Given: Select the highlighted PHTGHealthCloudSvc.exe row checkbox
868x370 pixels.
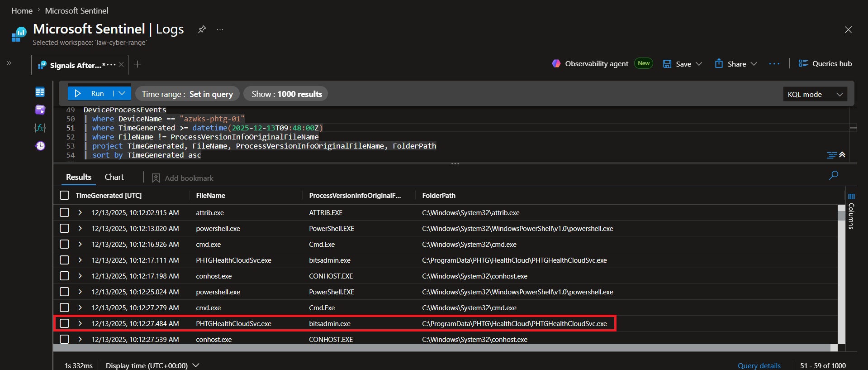Looking at the screenshot, I should (65, 323).
